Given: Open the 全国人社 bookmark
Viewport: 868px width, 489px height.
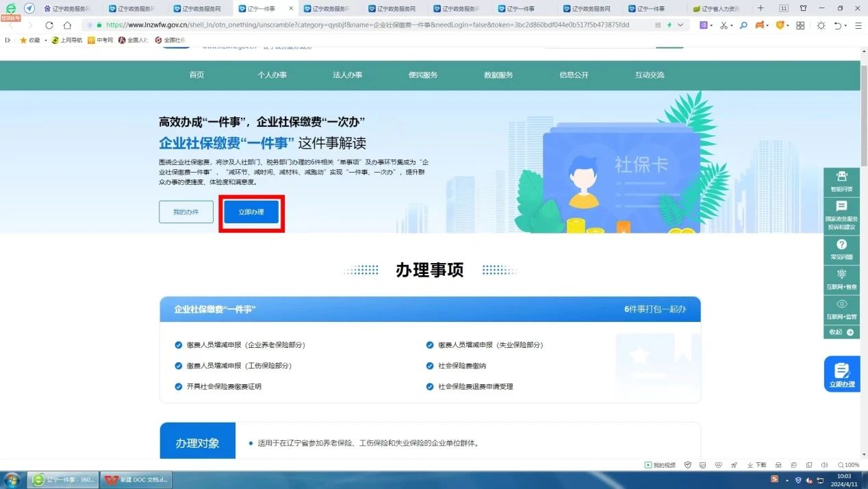Looking at the screenshot, I should coord(133,40).
